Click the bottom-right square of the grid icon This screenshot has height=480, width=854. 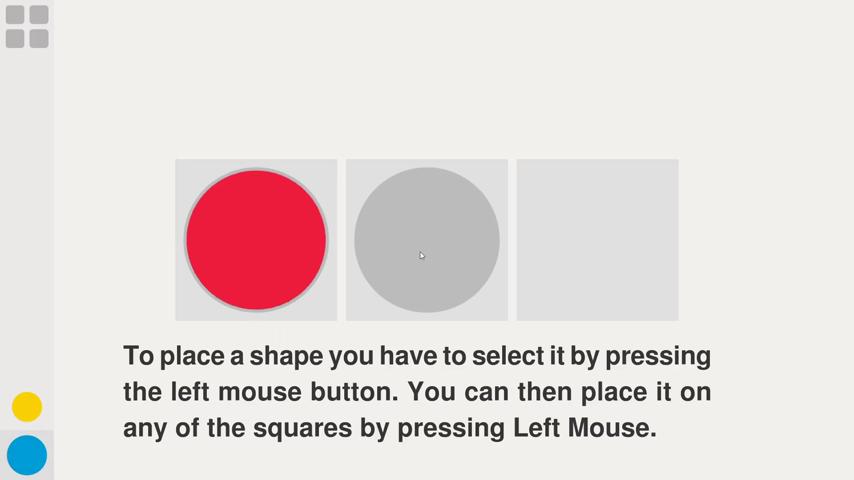click(x=39, y=39)
